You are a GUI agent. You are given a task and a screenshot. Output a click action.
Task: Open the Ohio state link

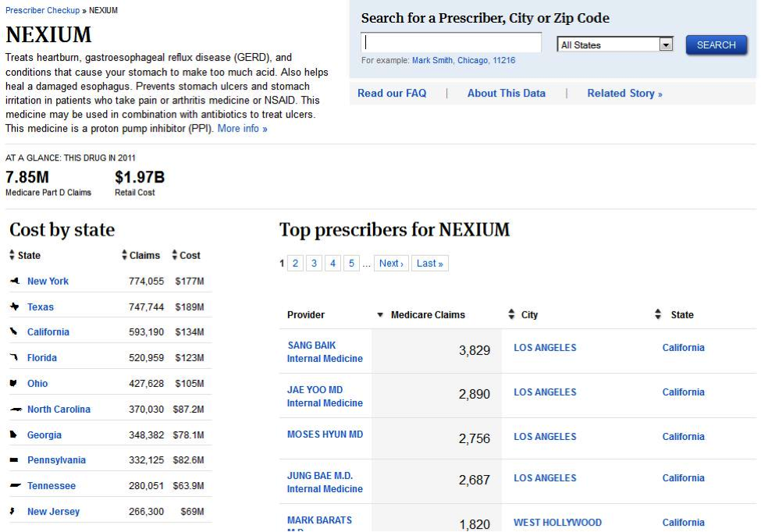pyautogui.click(x=37, y=384)
